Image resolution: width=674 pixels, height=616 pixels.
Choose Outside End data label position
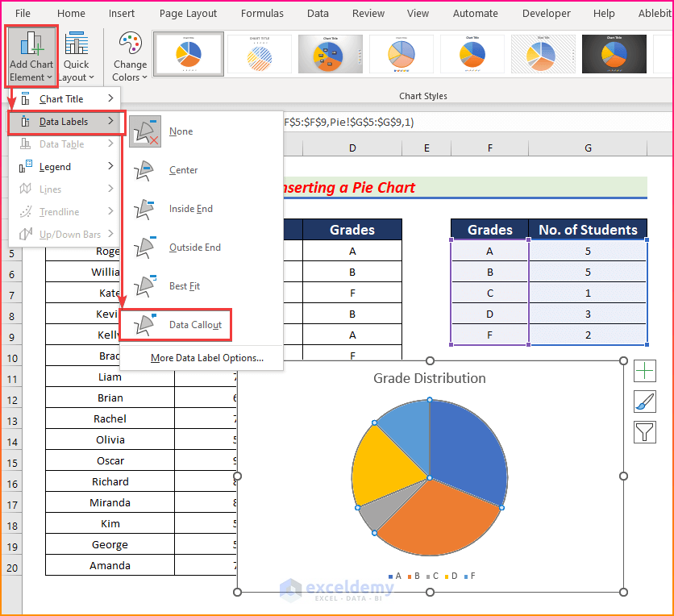[202, 248]
